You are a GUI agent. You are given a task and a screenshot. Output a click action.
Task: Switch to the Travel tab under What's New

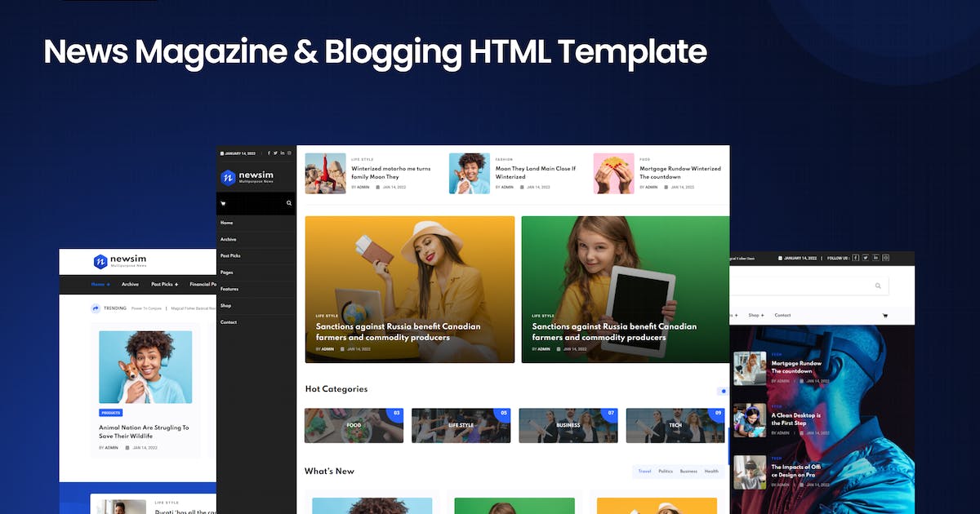click(644, 472)
